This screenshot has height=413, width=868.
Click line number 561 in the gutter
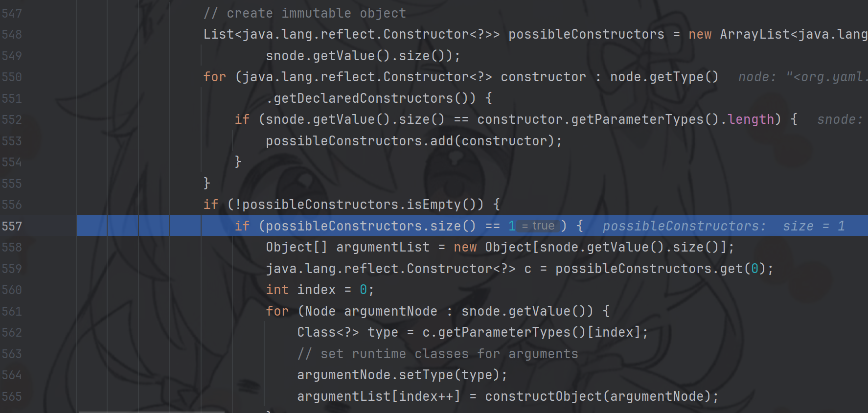click(x=12, y=311)
